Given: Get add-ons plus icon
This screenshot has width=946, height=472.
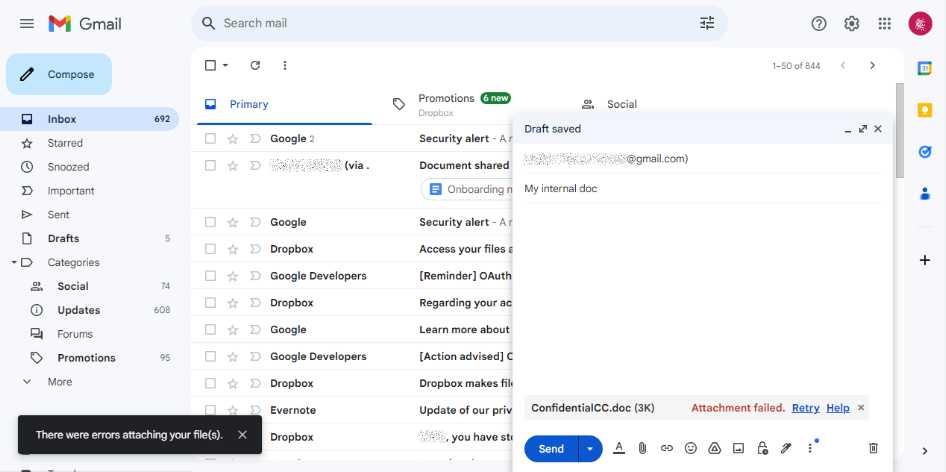Looking at the screenshot, I should 924,260.
